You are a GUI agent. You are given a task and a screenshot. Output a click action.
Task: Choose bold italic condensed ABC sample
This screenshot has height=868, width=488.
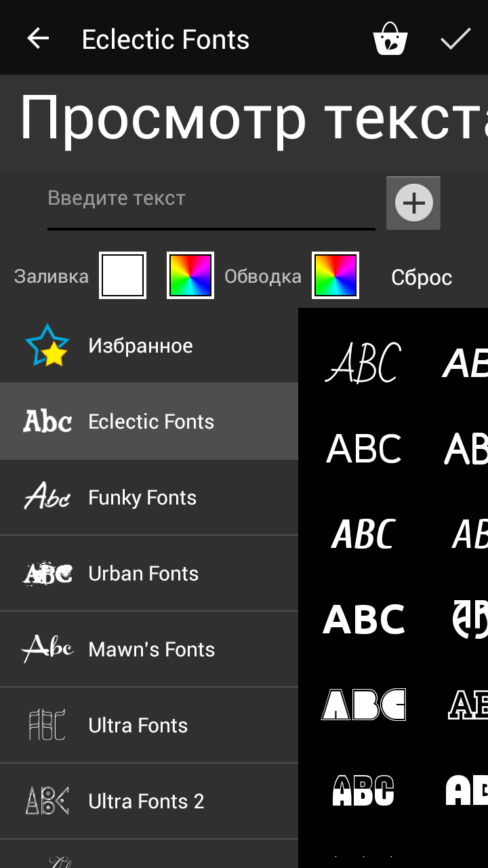pos(363,534)
